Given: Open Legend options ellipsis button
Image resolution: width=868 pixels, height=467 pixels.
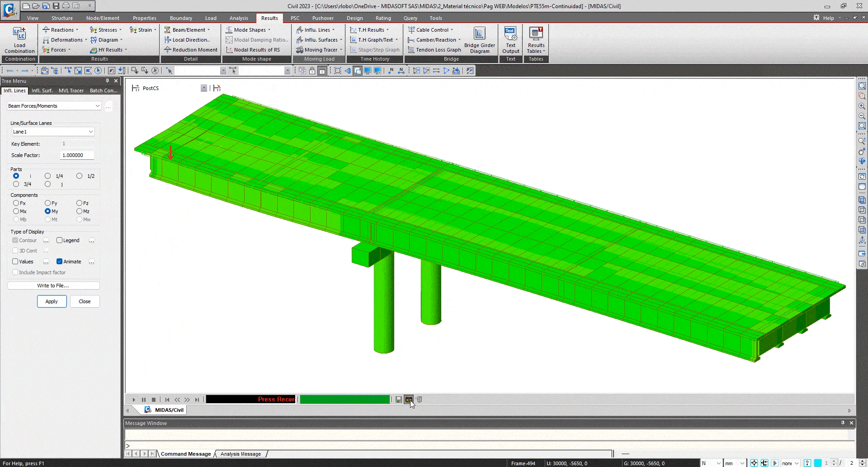Looking at the screenshot, I should tap(91, 240).
